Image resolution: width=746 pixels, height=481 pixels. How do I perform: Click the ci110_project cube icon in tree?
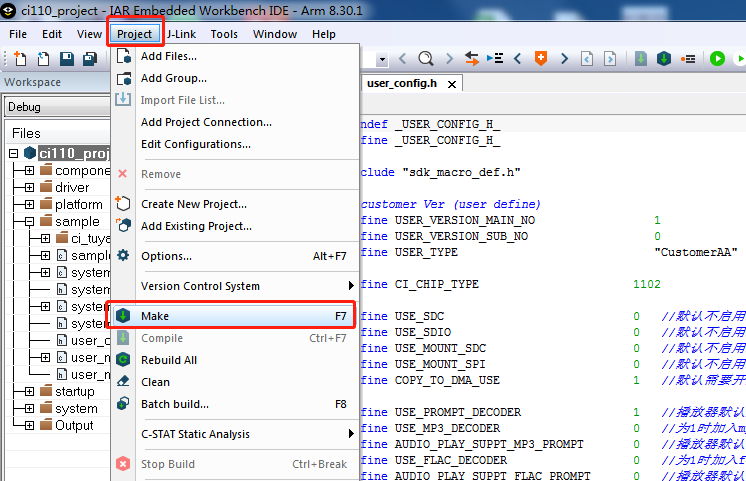point(30,153)
